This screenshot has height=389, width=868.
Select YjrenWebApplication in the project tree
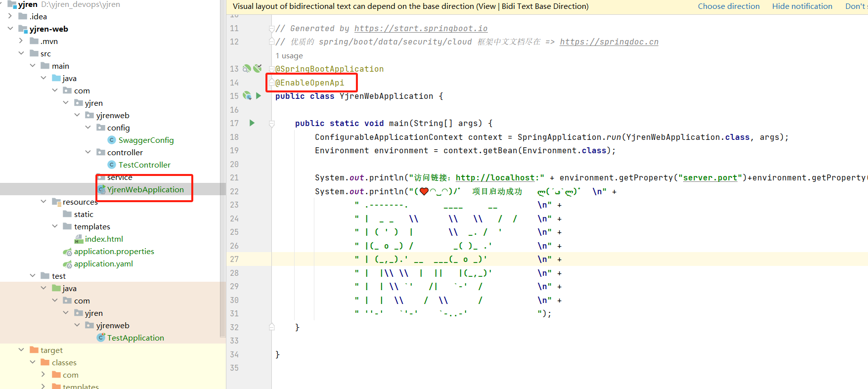[x=145, y=189]
